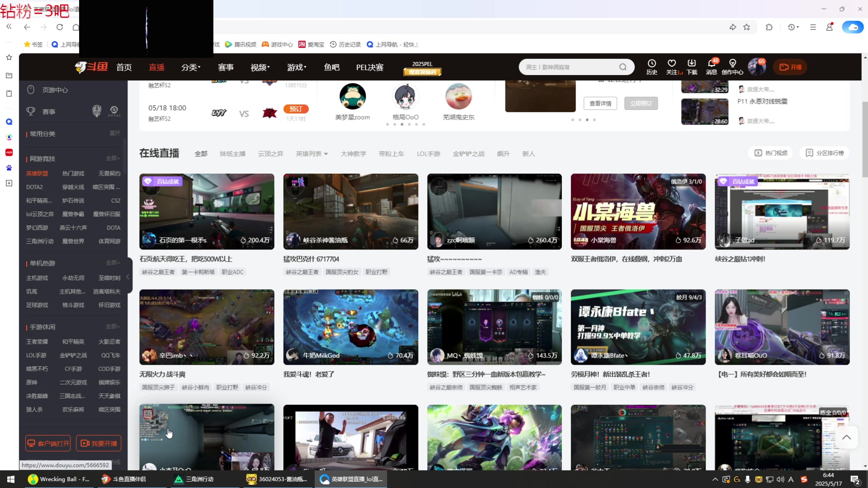868x488 pixels.
Task: Open the 消息 notification bell
Action: pos(712,67)
